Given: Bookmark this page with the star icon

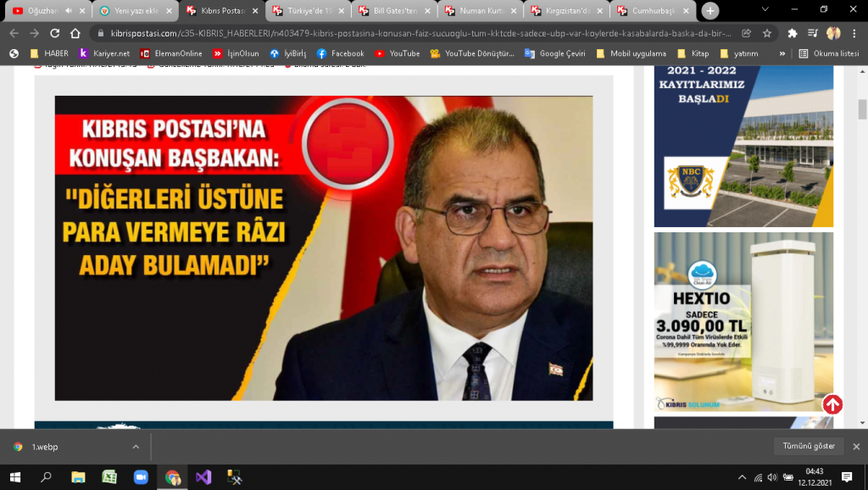Looking at the screenshot, I should [767, 33].
